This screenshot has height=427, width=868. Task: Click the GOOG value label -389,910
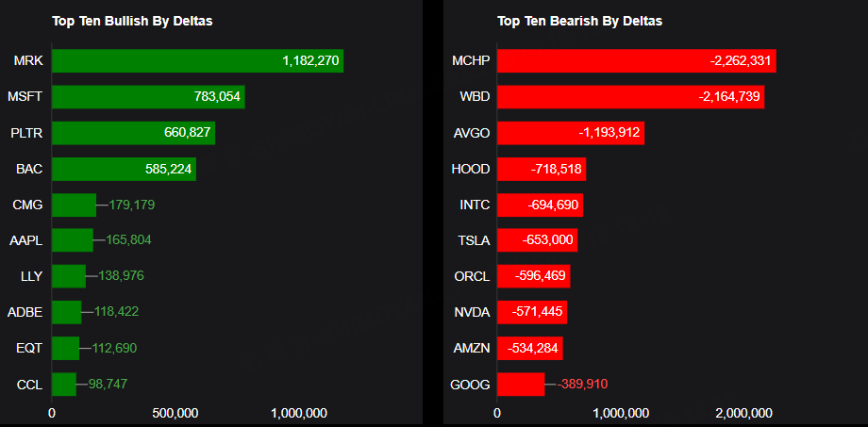pos(582,384)
